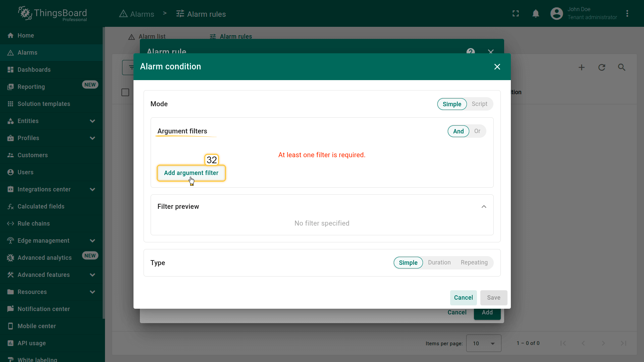Open the three-dot menu in header

click(x=627, y=13)
